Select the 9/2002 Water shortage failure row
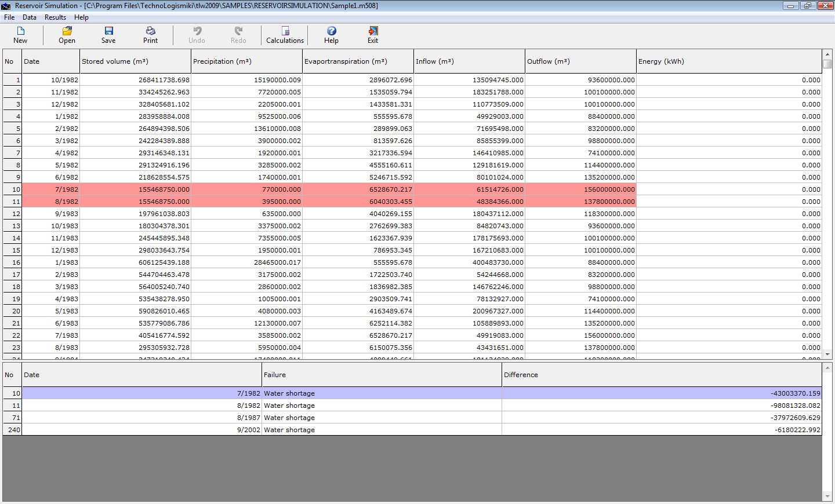The width and height of the screenshot is (835, 504). click(289, 430)
